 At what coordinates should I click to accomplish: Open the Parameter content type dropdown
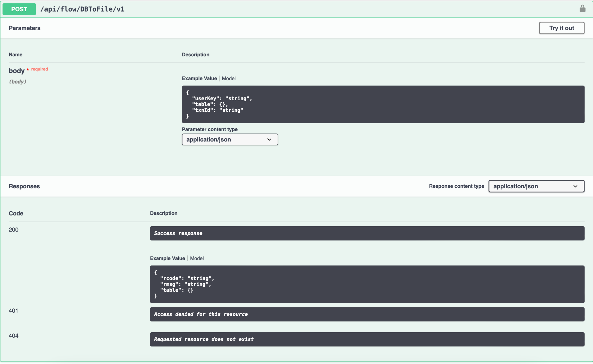pyautogui.click(x=229, y=139)
